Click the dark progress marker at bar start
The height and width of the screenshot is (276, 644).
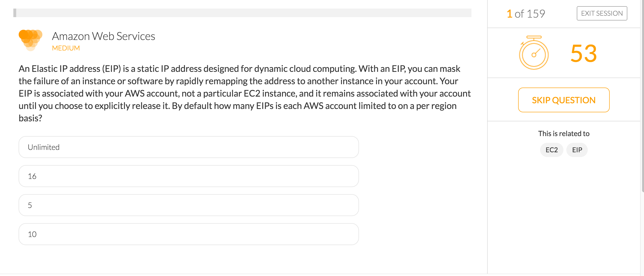pos(15,13)
